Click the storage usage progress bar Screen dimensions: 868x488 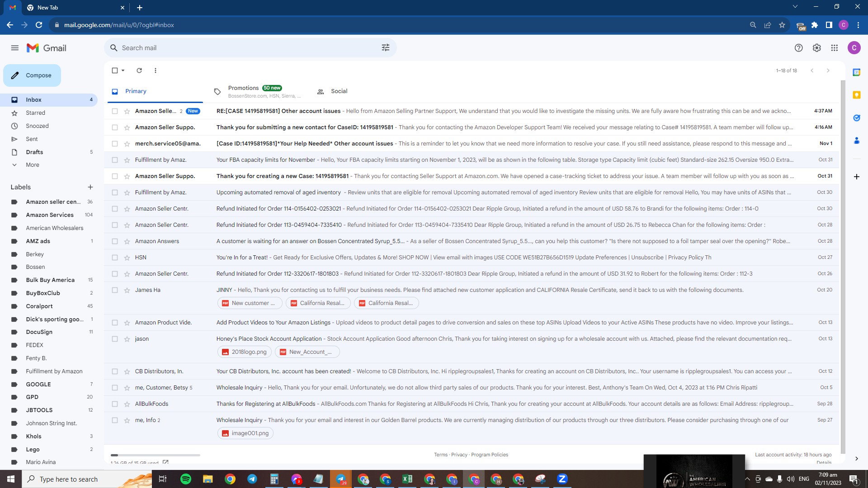coord(156,455)
